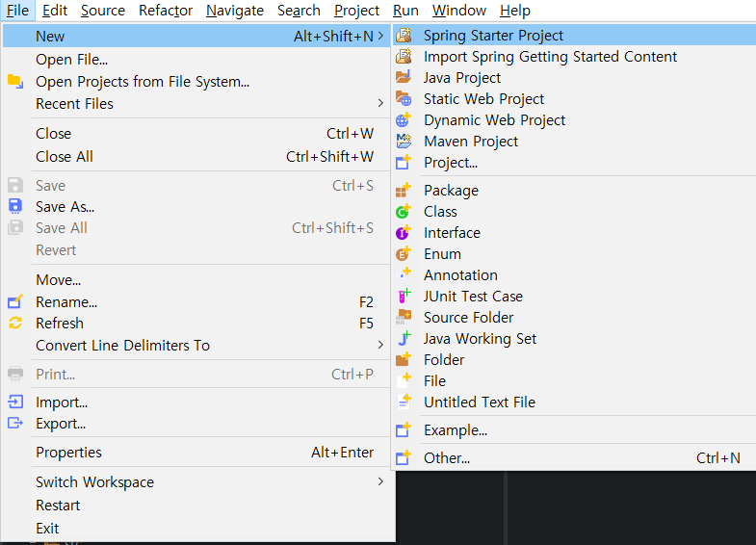This screenshot has height=545, width=756.
Task: Open the Run menu
Action: click(405, 11)
